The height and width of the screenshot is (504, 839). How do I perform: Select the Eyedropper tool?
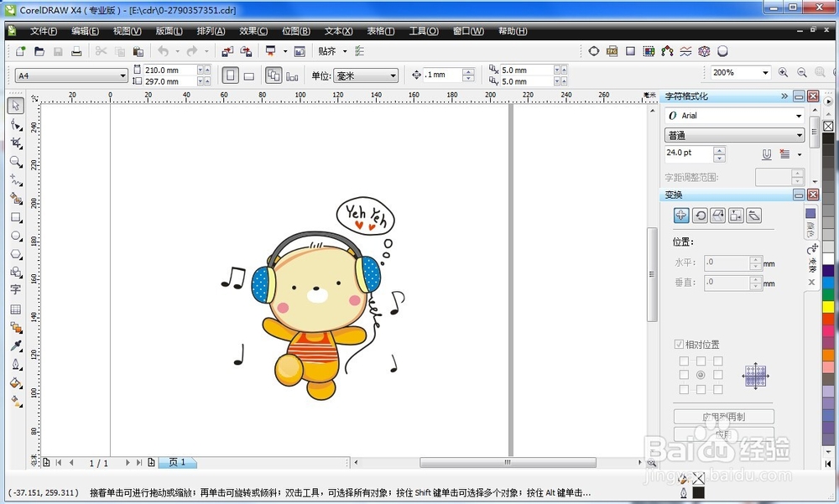(16, 346)
